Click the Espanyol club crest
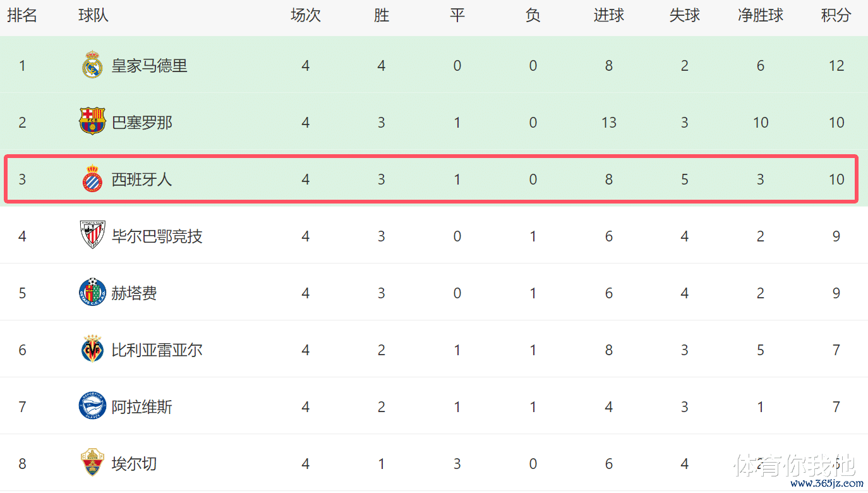868x493 pixels. 92,179
